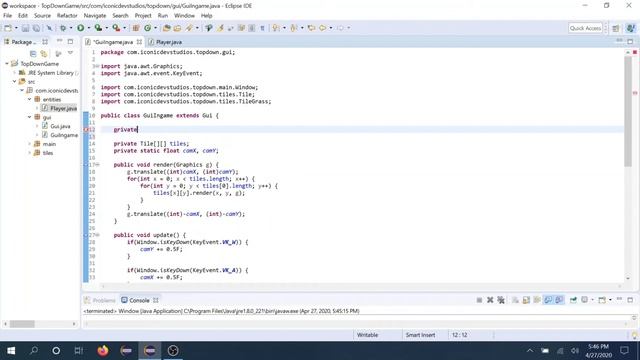Viewport: 640px width, 360px height.
Task: Click Pin Console icon
Action: tap(573, 300)
